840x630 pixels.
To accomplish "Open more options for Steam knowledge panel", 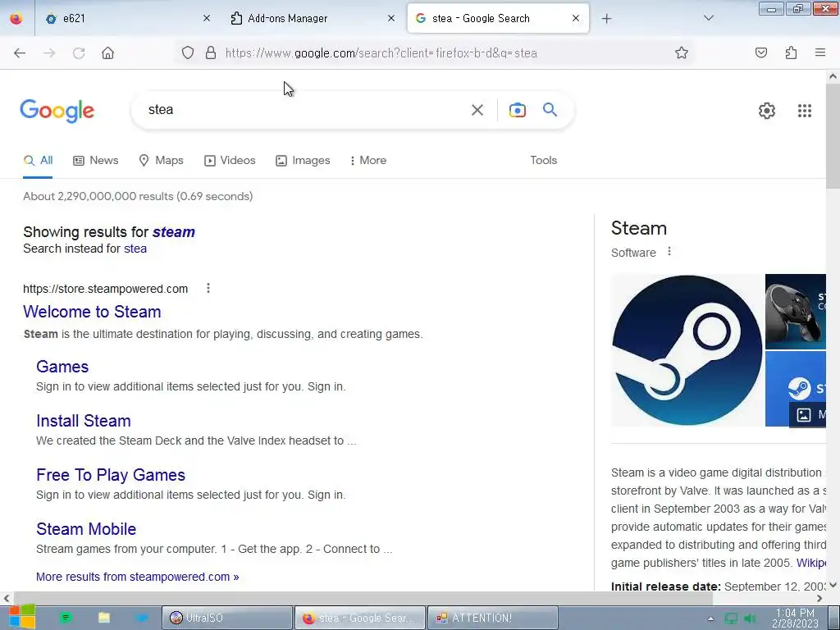I will pyautogui.click(x=669, y=251).
